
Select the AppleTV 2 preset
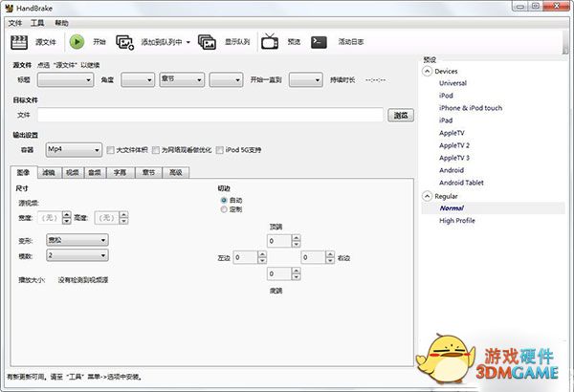pyautogui.click(x=453, y=145)
